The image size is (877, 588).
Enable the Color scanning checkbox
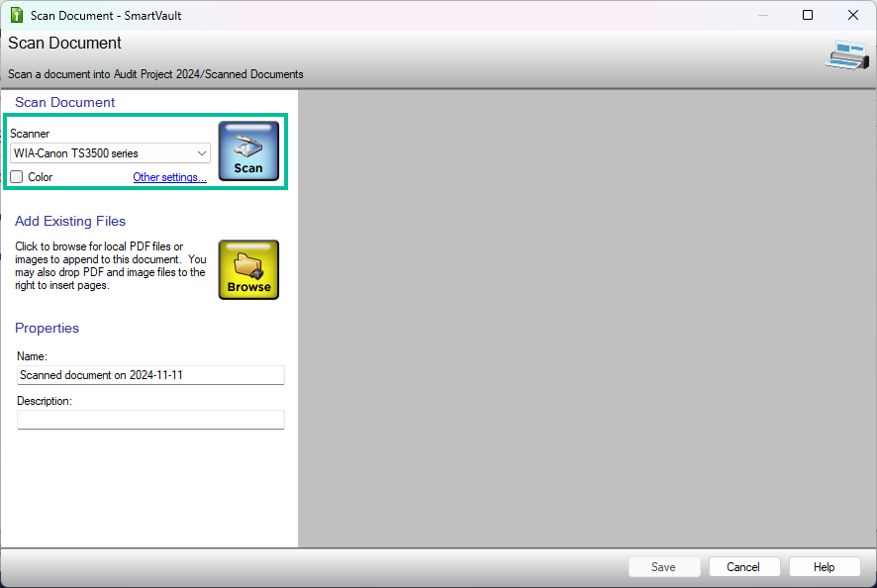pos(17,177)
